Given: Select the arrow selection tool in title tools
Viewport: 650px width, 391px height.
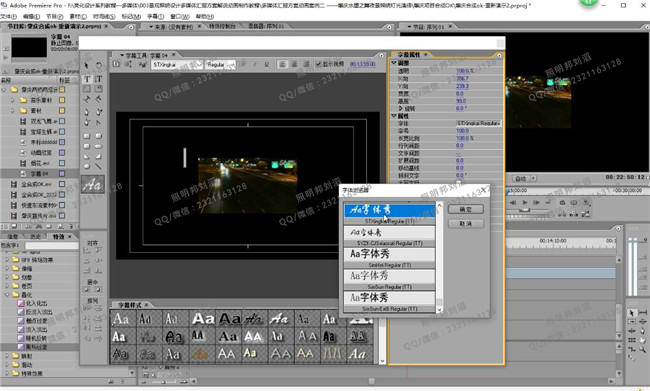Looking at the screenshot, I should point(87,65).
